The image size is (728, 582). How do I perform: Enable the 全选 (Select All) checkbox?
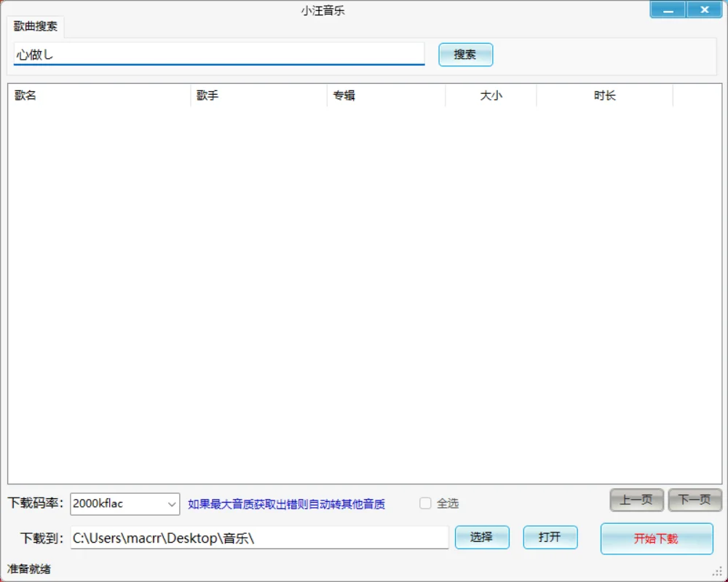click(425, 503)
